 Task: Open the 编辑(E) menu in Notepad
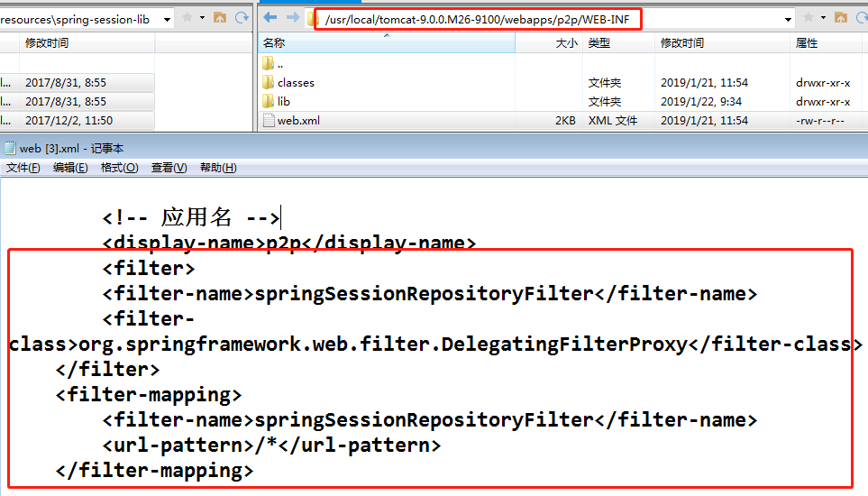pos(70,168)
